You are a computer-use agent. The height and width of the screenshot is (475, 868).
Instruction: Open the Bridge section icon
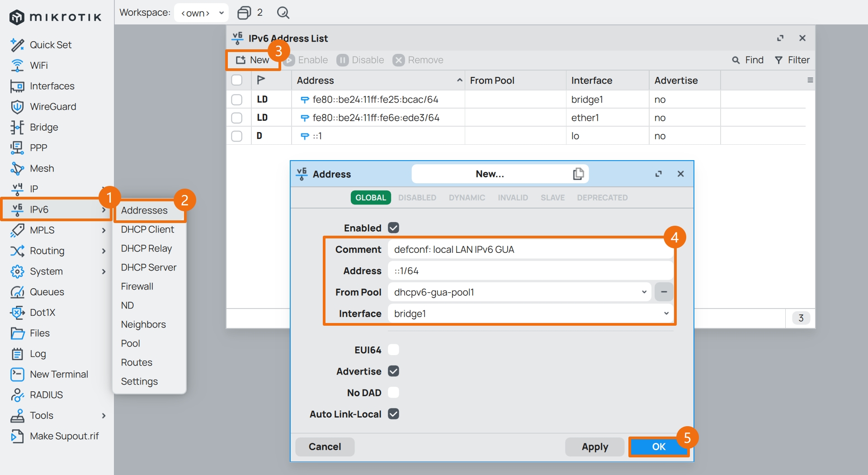click(17, 127)
